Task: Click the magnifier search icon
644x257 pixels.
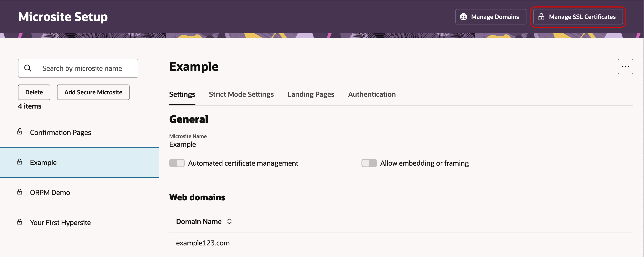Action: tap(28, 68)
